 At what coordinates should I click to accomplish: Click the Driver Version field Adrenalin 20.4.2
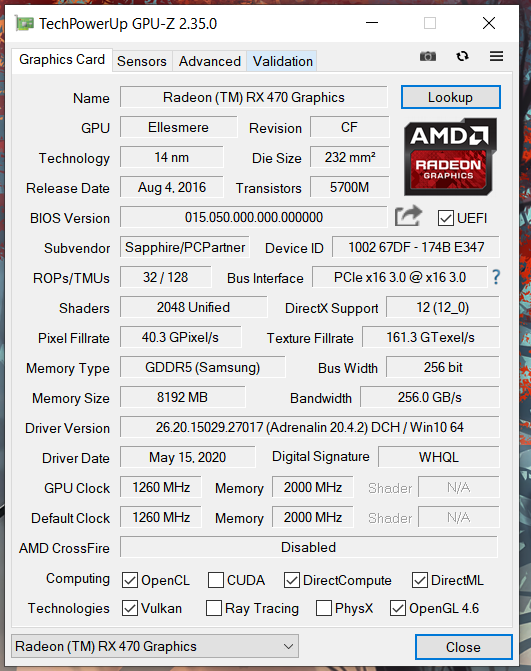click(310, 427)
